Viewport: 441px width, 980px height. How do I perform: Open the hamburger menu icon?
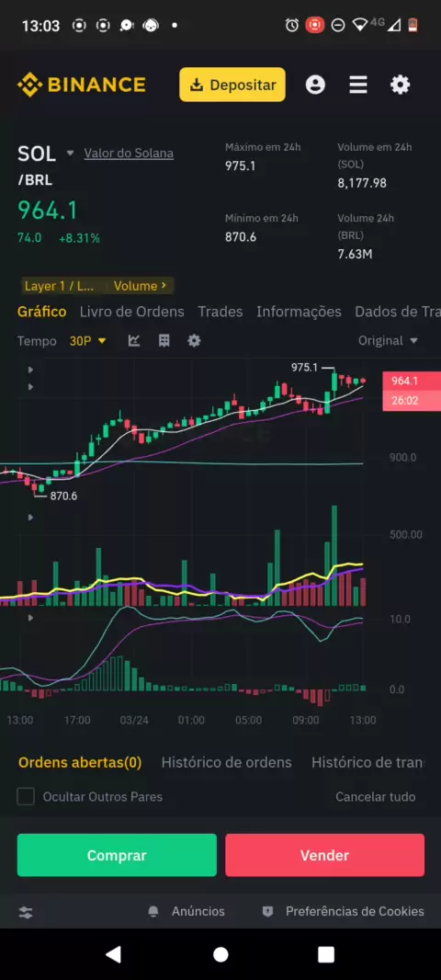click(358, 85)
